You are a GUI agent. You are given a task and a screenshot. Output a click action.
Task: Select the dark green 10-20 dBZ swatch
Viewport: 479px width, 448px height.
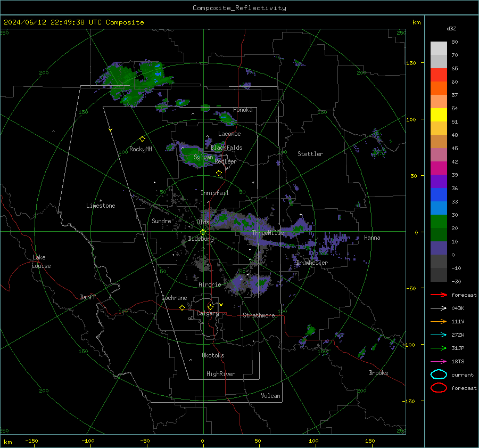tap(439, 235)
